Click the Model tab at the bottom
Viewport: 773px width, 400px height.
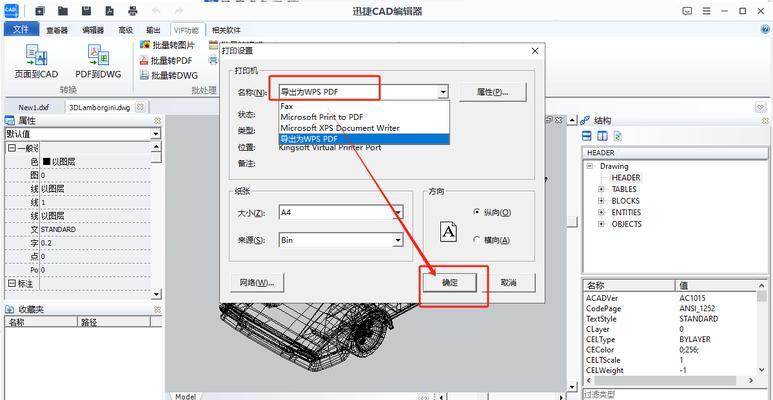click(x=185, y=396)
